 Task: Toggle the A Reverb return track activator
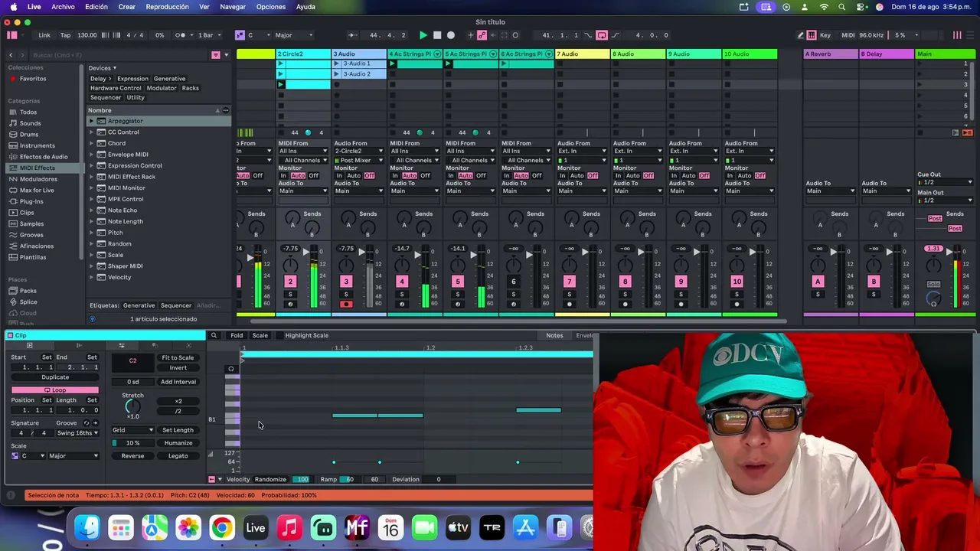pyautogui.click(x=818, y=282)
